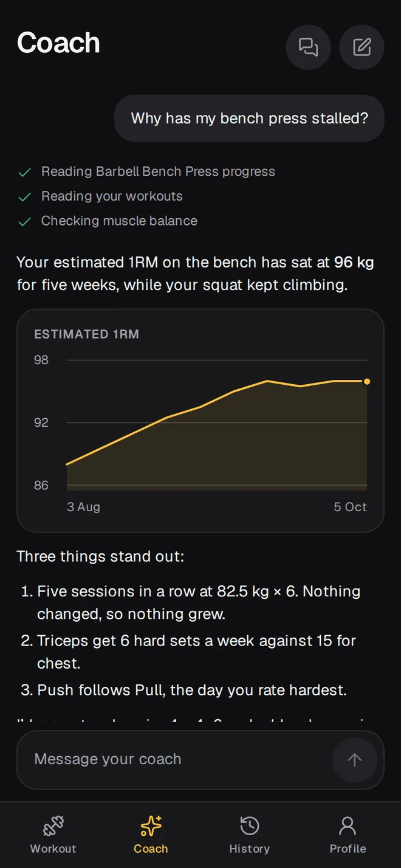Open the Estimated 1RM chart card
This screenshot has width=401, height=868.
(x=200, y=421)
